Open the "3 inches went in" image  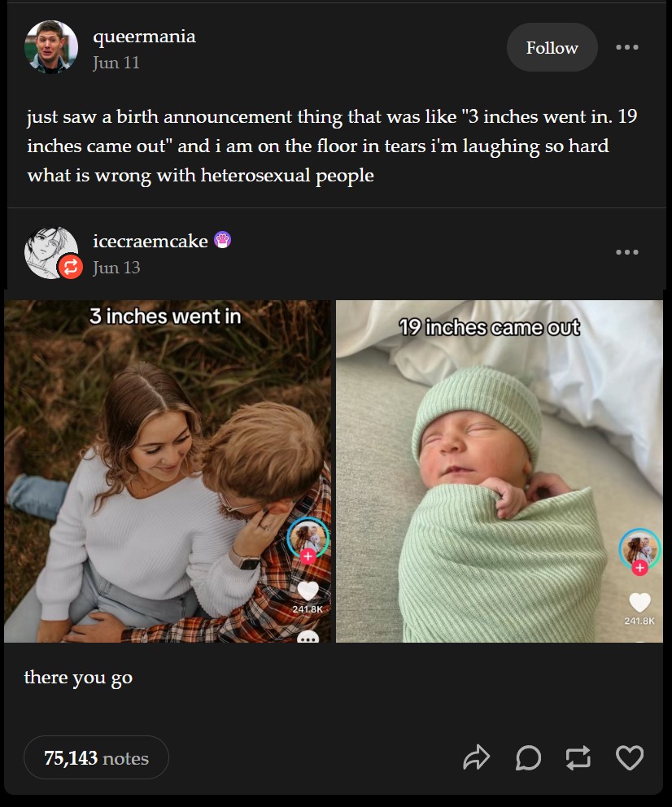[168, 471]
